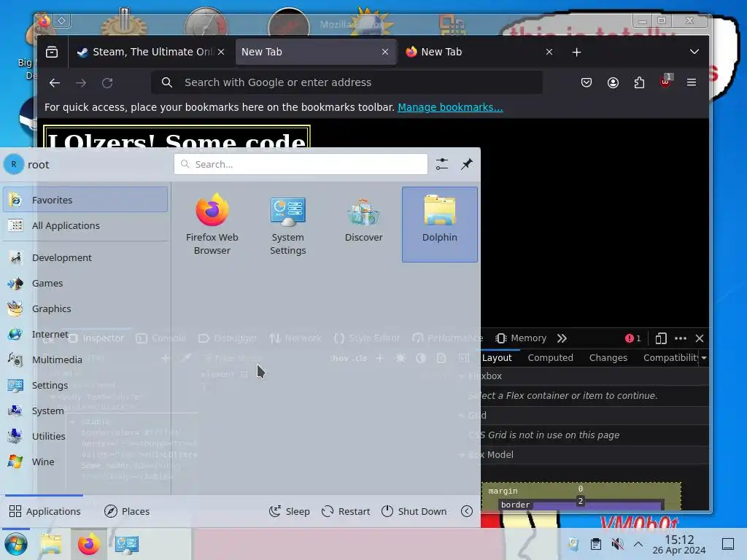Switch to the Steam browser tab
Viewport: 747px width, 560px height.
coord(150,52)
